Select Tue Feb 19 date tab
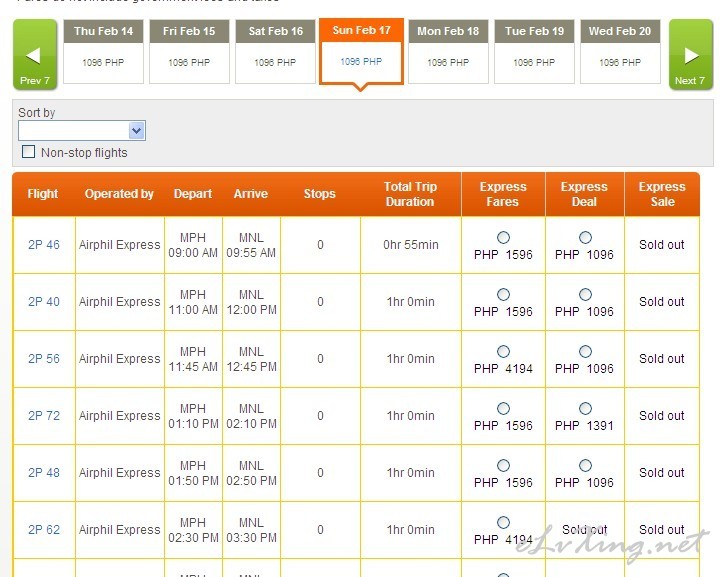Screen dimensions: 720x577 point(534,51)
